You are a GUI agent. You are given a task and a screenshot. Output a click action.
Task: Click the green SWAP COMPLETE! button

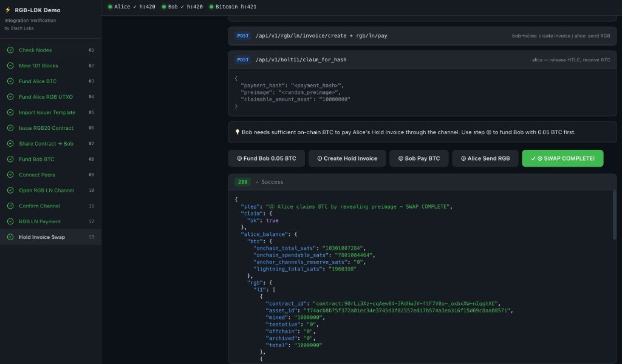(562, 158)
